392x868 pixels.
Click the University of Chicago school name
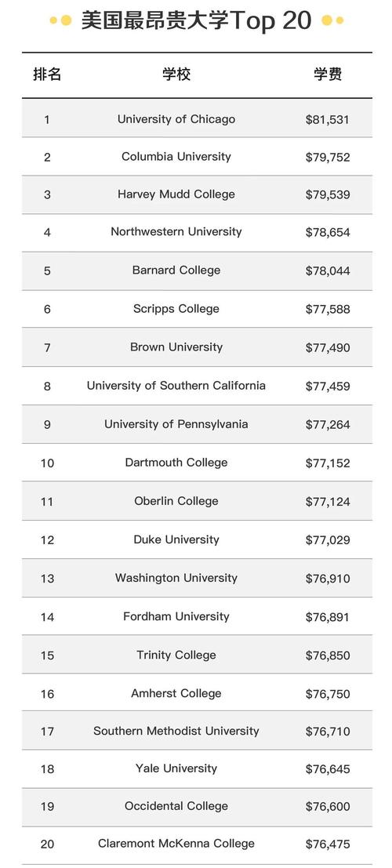[x=176, y=119]
